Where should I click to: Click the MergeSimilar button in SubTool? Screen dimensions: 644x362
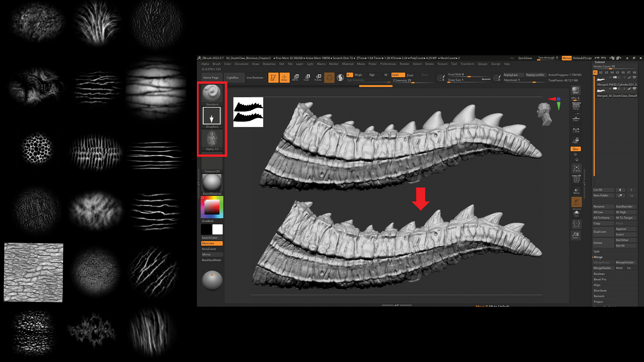tap(624, 262)
